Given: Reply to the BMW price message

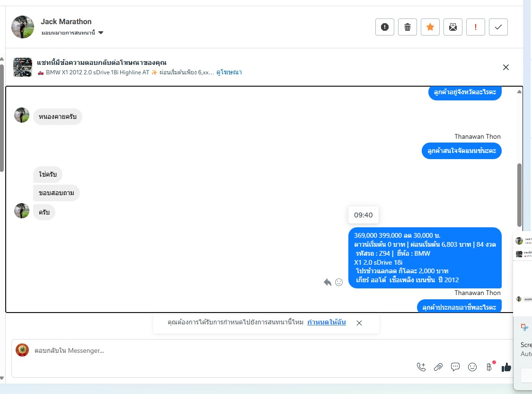Looking at the screenshot, I should 328,282.
